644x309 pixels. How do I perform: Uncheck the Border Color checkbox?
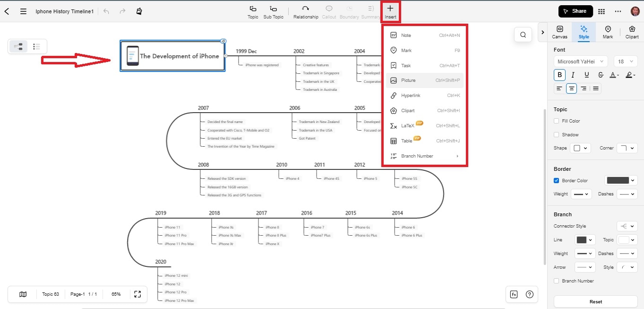(557, 181)
